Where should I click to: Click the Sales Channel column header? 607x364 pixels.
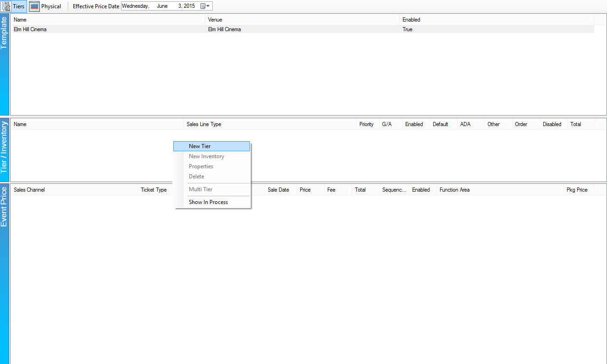click(x=74, y=190)
